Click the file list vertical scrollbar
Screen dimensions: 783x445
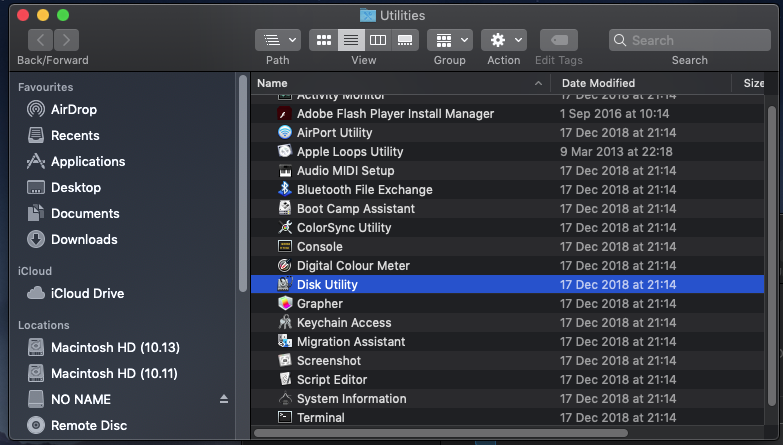(772, 255)
